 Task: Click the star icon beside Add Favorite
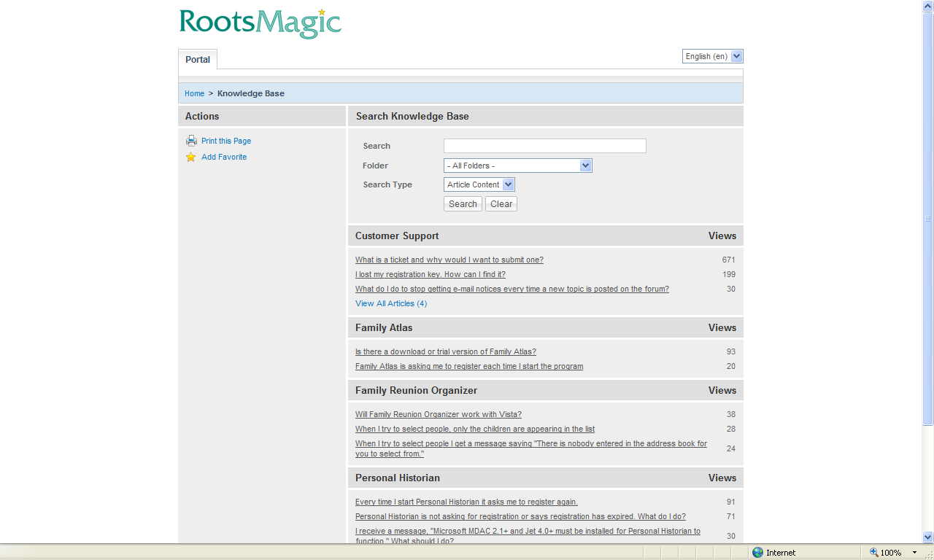(x=191, y=157)
